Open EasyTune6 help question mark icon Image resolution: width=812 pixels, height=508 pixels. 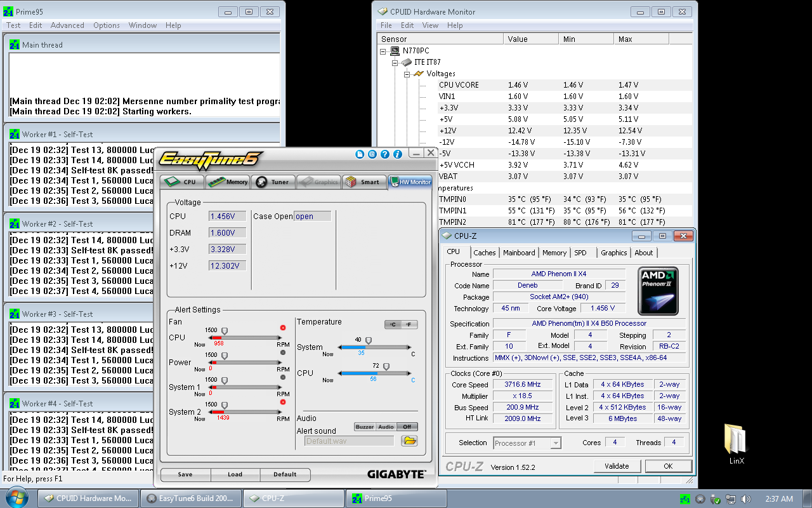point(385,154)
